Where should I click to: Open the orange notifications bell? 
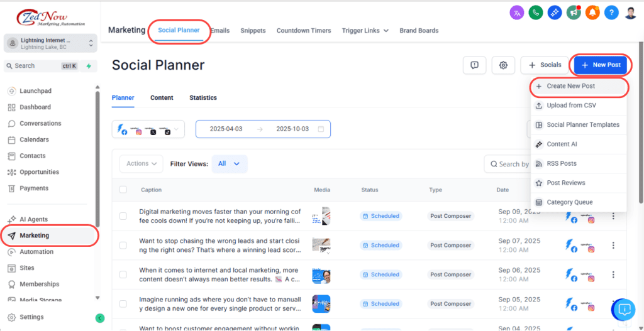click(592, 13)
